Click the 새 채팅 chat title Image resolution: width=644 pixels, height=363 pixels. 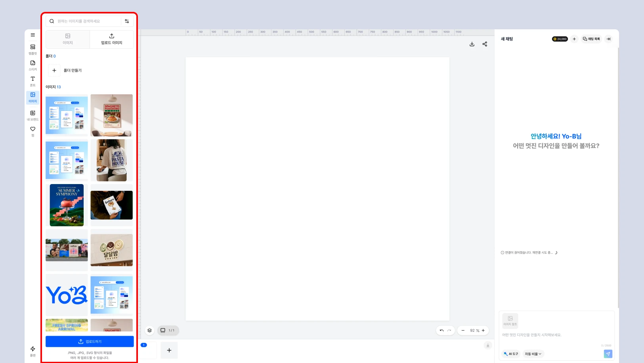point(507,39)
